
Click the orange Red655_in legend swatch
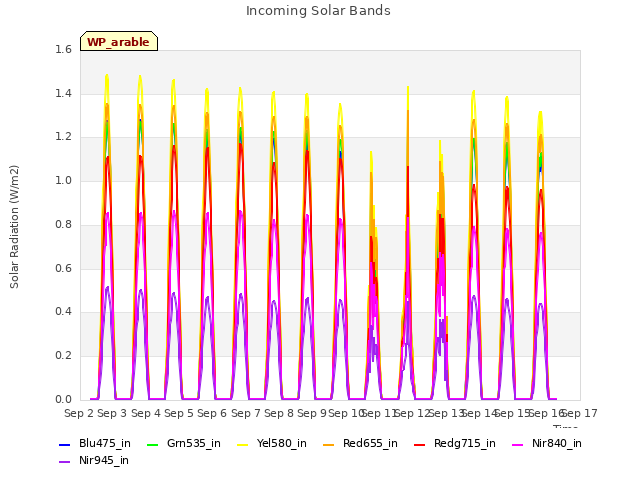point(329,444)
